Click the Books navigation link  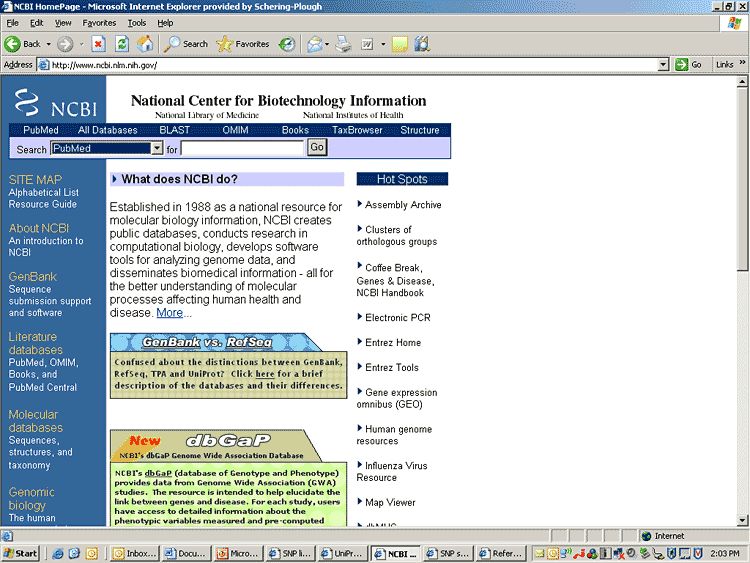[x=295, y=130]
